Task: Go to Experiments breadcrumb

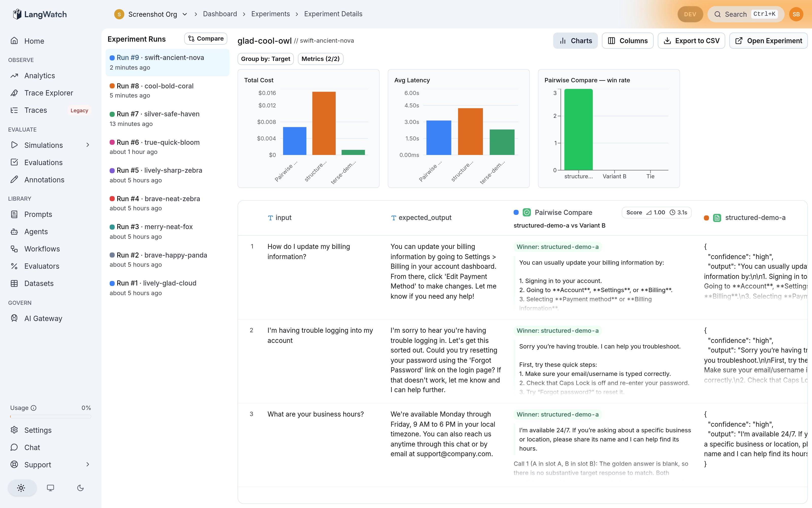Action: coord(270,14)
